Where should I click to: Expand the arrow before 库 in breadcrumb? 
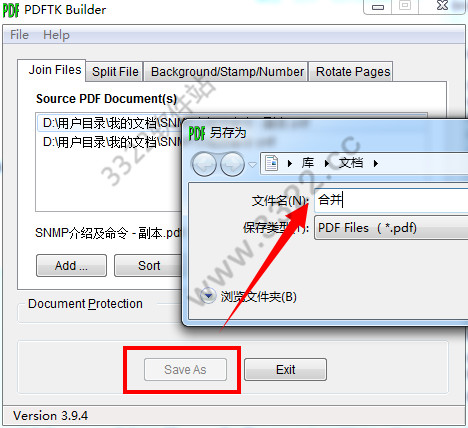pyautogui.click(x=290, y=164)
